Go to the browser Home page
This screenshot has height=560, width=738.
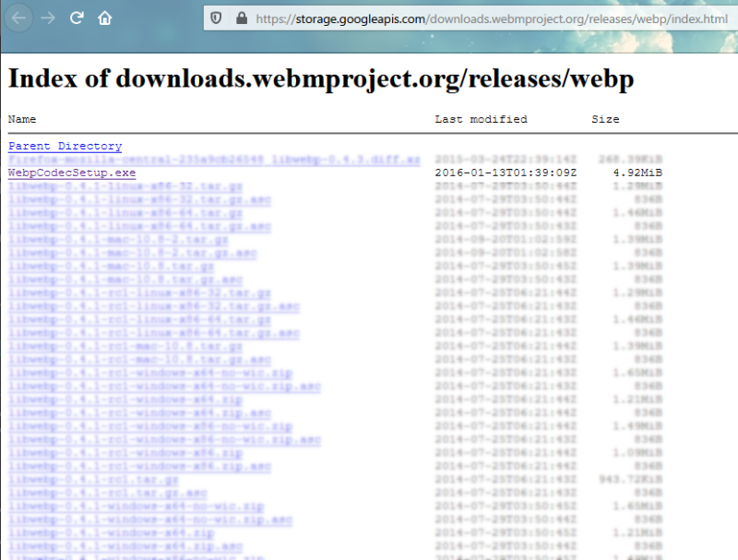(x=105, y=18)
